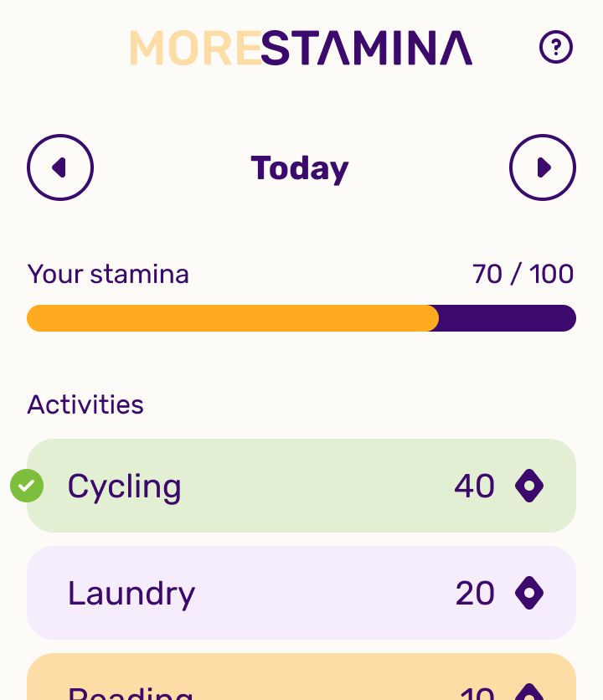Click the MoreStamina logo
The height and width of the screenshot is (700, 603).
click(x=301, y=49)
